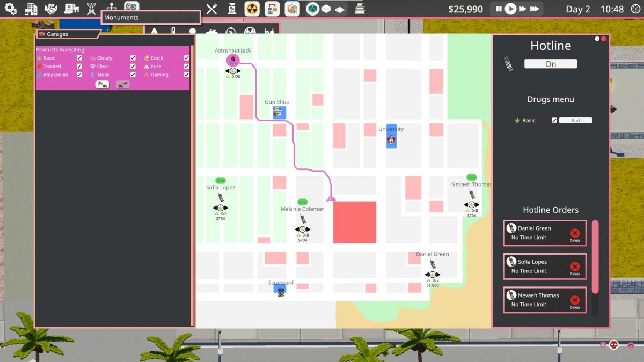Open the Basic drug quality dropdown
This screenshot has height=362, width=644.
[575, 121]
